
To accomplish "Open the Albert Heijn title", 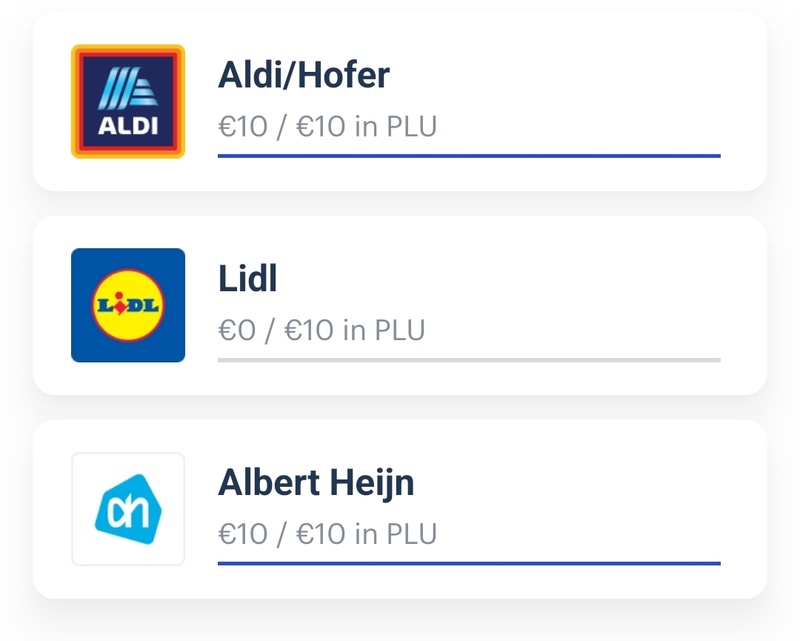I will coord(316,483).
